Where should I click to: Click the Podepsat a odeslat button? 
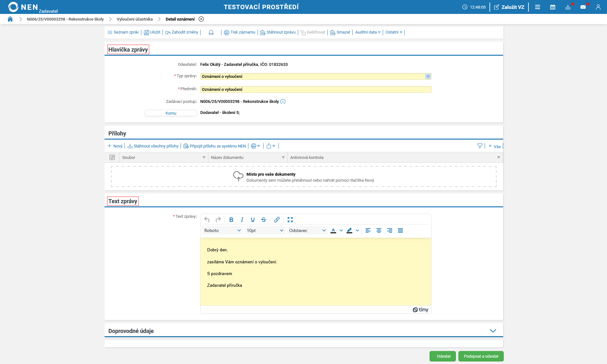pos(481,356)
